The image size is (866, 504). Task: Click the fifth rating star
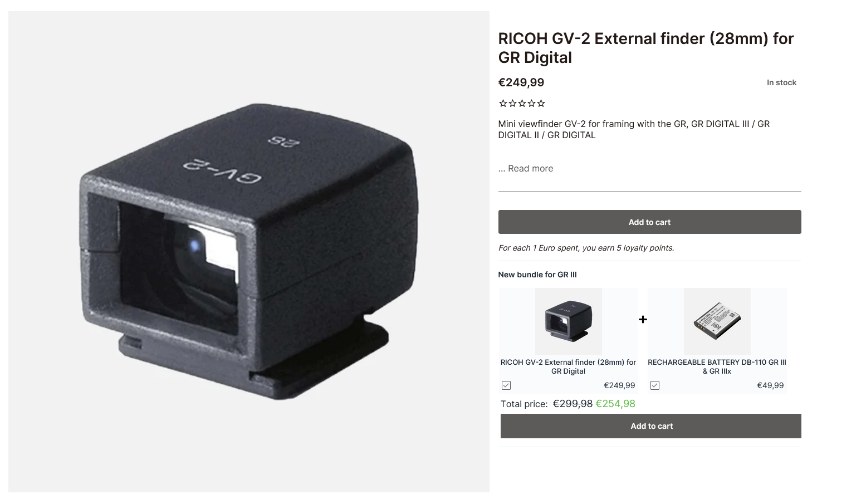(x=541, y=103)
